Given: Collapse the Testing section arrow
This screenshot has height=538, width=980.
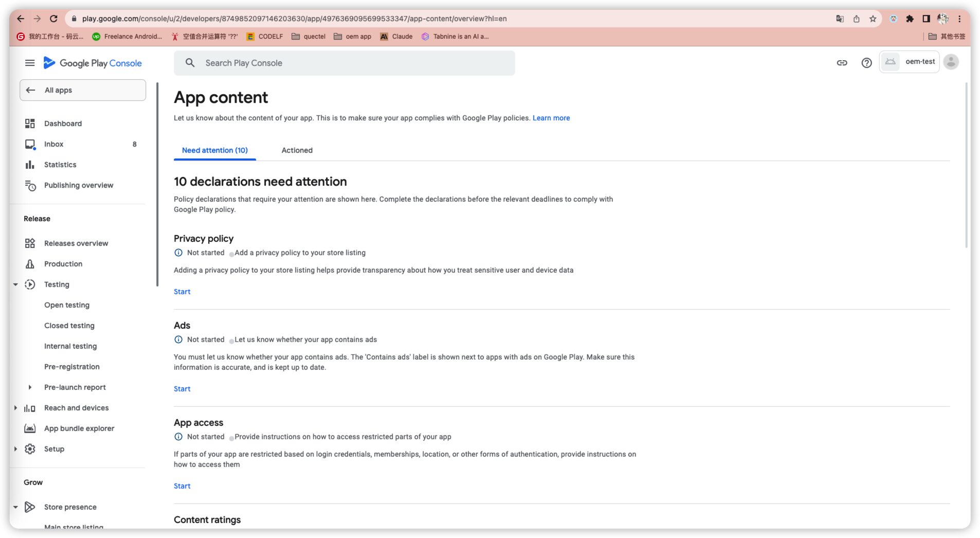Looking at the screenshot, I should pos(15,284).
